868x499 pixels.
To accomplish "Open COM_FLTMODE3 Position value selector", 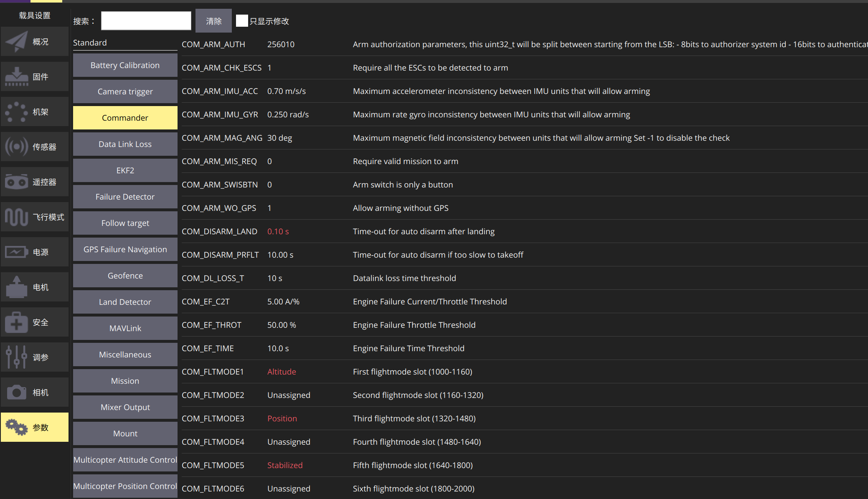I will 282,418.
